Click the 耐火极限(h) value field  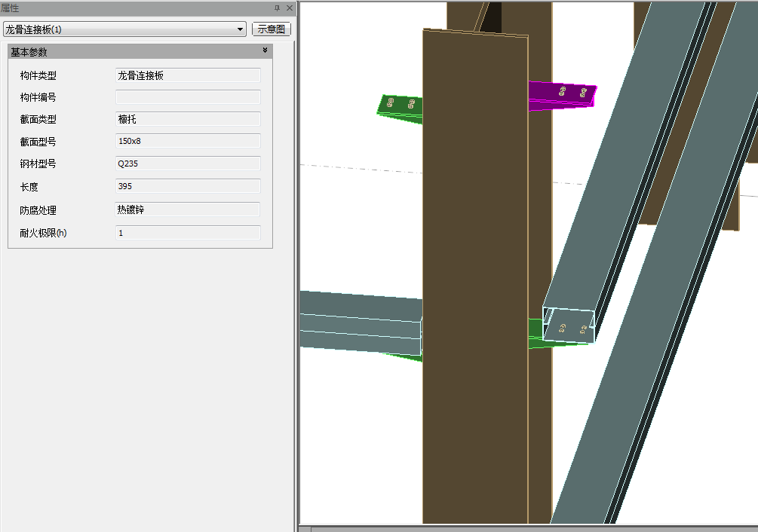tap(188, 233)
